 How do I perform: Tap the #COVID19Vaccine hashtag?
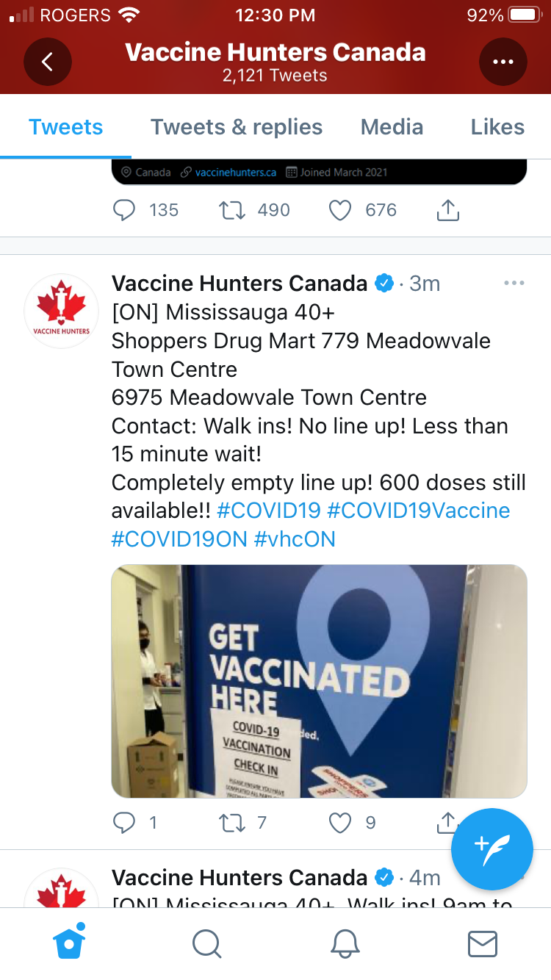pyautogui.click(x=418, y=511)
